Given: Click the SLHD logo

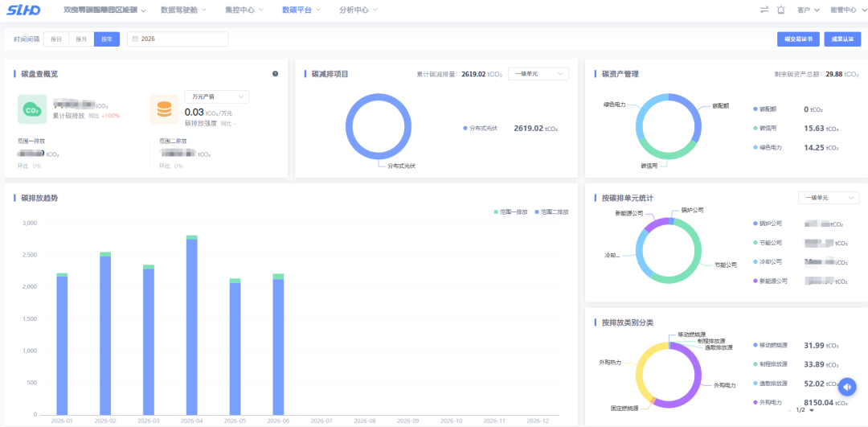Looking at the screenshot, I should point(24,10).
